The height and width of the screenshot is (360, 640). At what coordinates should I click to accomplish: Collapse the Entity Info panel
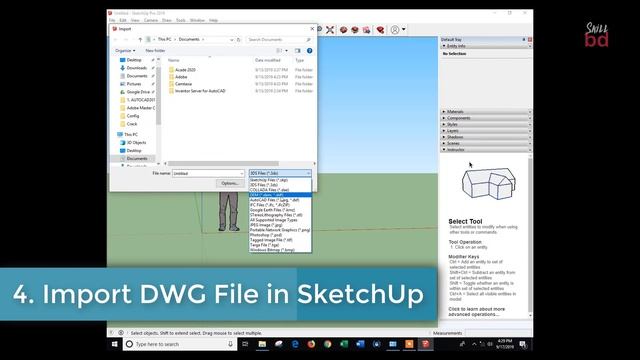pyautogui.click(x=486, y=46)
